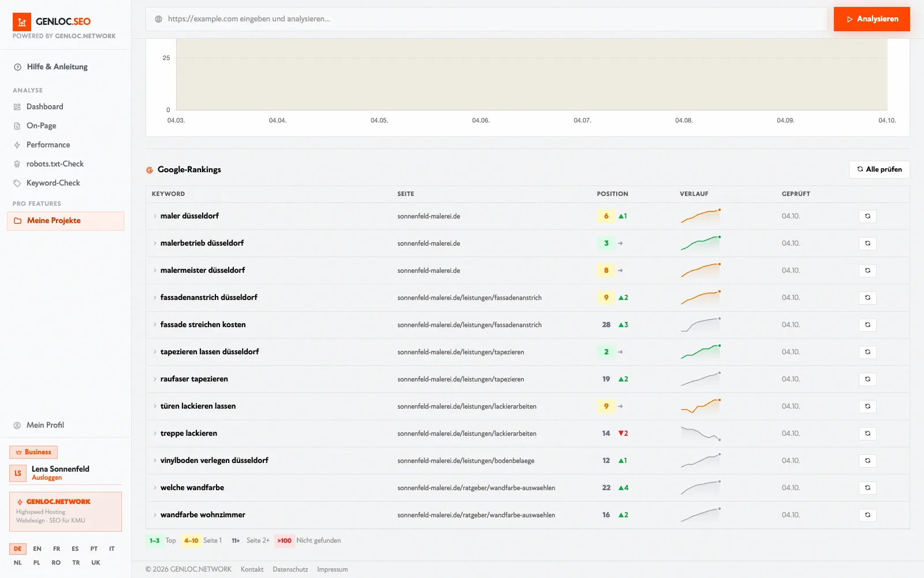
Task: Click Alle prüfen button
Action: point(879,169)
